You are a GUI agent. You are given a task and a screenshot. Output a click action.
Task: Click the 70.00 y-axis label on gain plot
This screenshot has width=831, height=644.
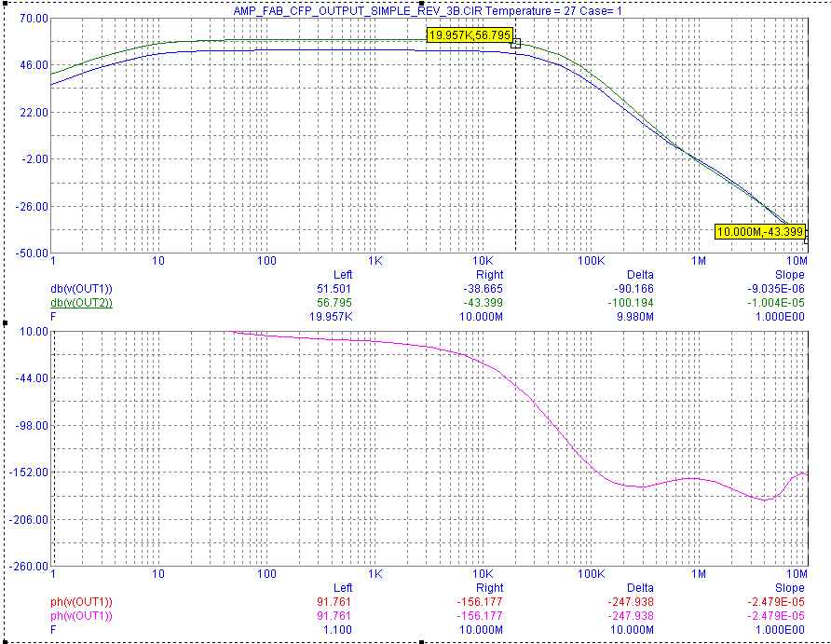coord(34,19)
